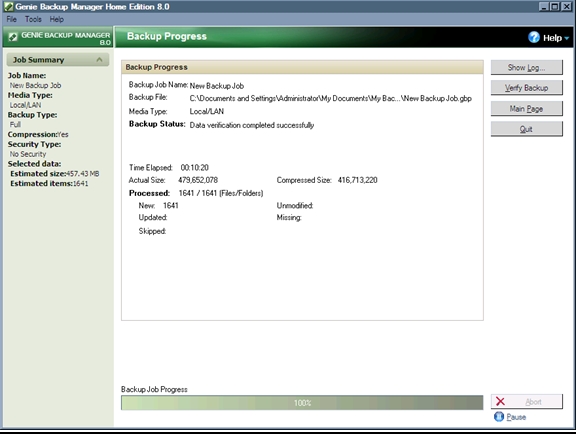This screenshot has height=434, width=577.
Task: Click 'Data verification completed successfully' status text
Action: [252, 125]
